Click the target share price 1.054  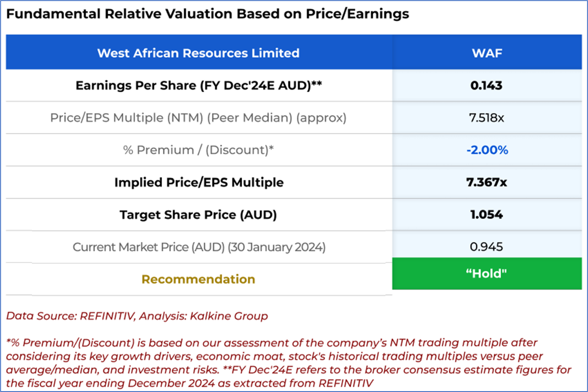(486, 215)
